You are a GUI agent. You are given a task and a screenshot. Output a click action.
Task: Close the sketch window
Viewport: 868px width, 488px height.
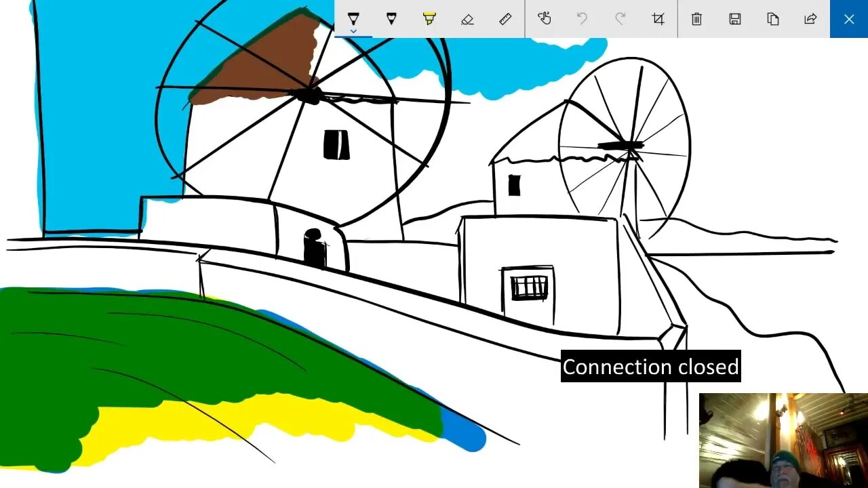(849, 18)
